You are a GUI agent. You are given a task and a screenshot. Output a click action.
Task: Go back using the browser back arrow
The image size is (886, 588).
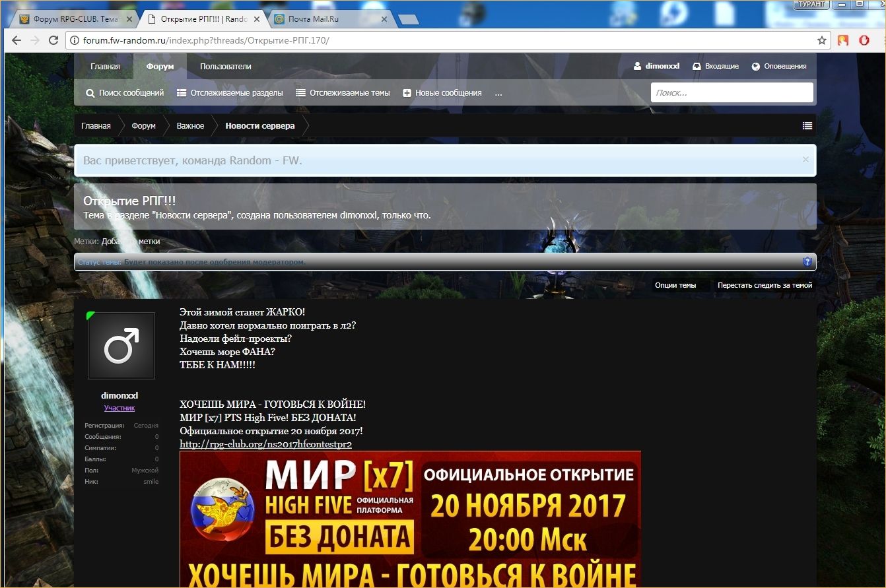pyautogui.click(x=17, y=41)
